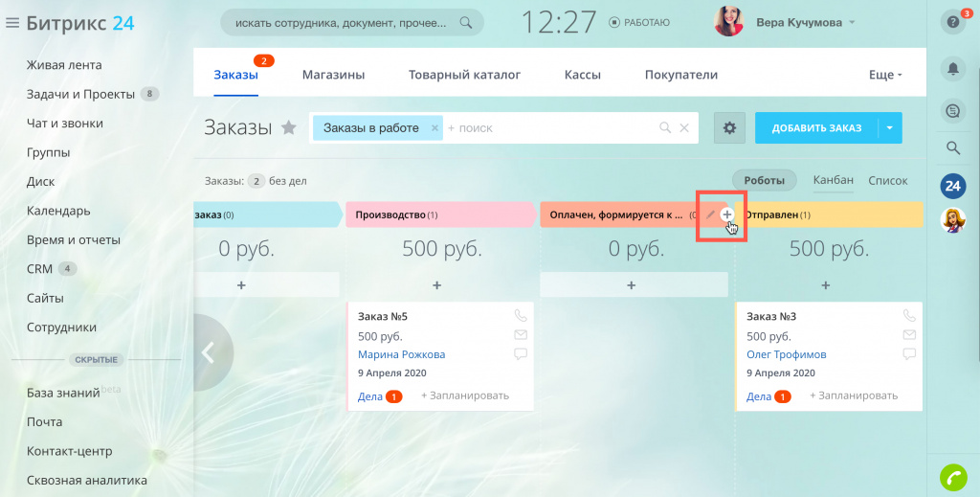Open Живая лента in the sidebar
This screenshot has height=497, width=980.
click(64, 65)
